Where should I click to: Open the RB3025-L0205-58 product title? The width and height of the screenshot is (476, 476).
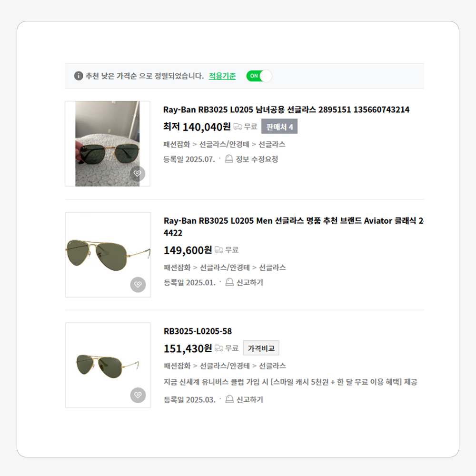[198, 331]
